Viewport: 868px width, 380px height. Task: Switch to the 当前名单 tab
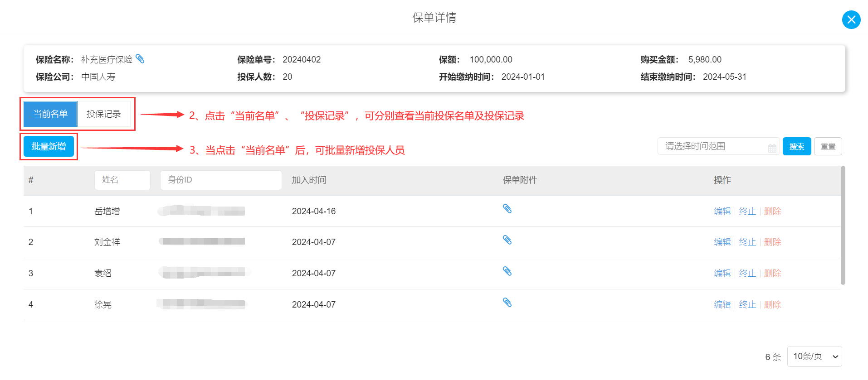50,114
